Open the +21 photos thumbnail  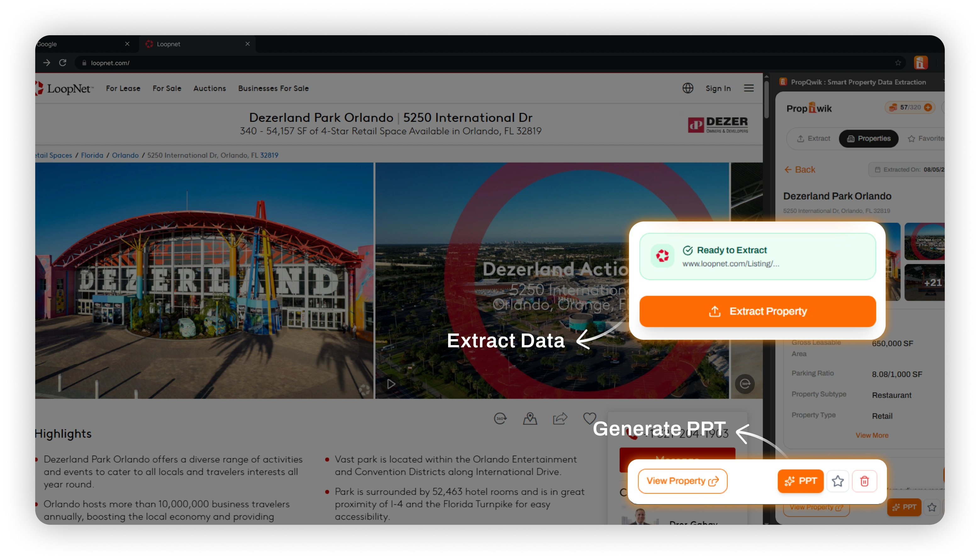click(924, 282)
